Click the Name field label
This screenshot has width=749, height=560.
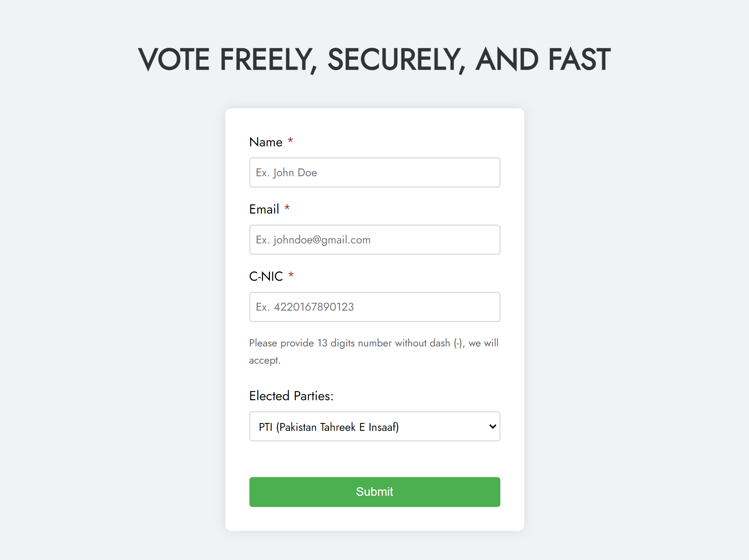266,142
